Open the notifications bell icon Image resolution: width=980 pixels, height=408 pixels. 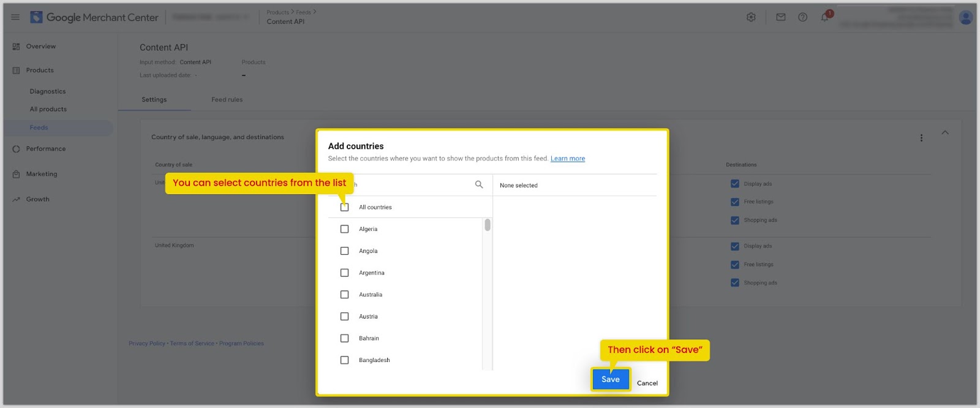pyautogui.click(x=825, y=17)
